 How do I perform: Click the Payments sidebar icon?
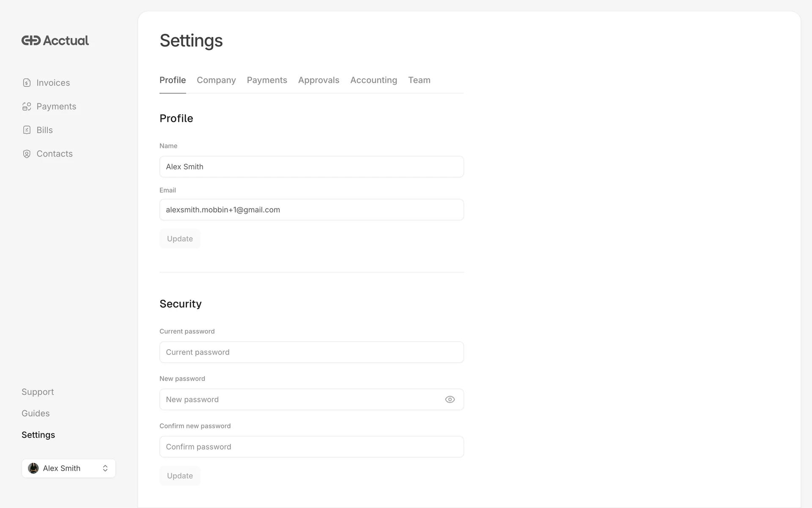click(x=27, y=107)
